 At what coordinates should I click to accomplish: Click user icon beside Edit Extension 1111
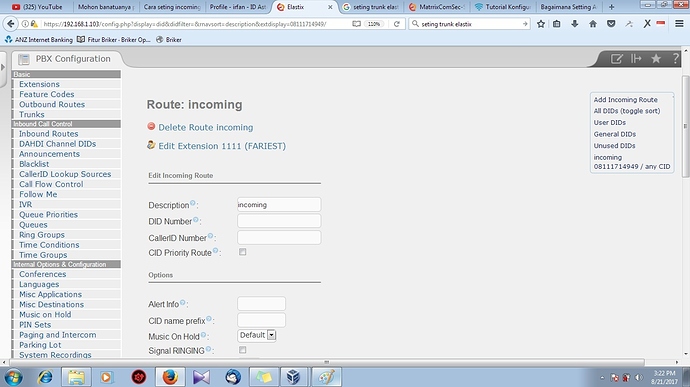tap(151, 145)
